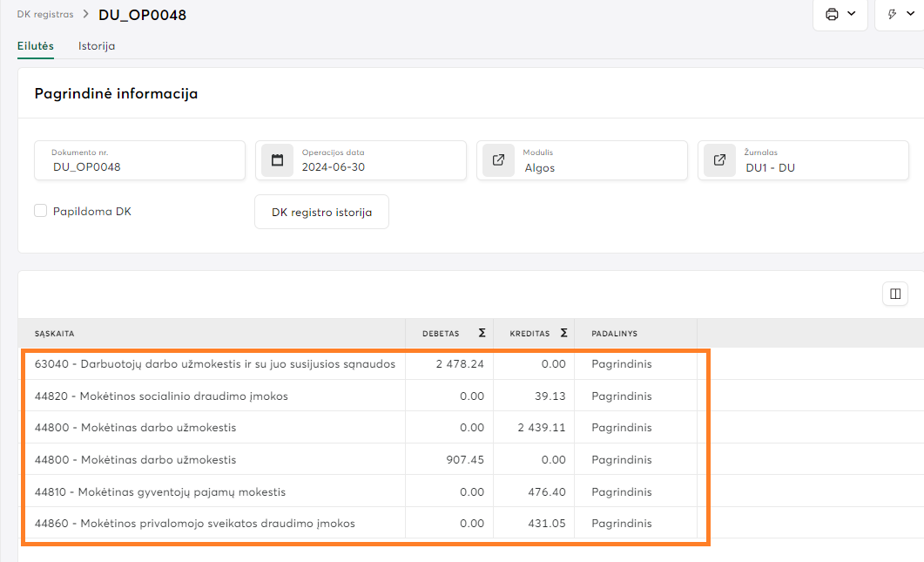The image size is (924, 562).
Task: Click the sum icon in Kreditas header
Action: 563,333
